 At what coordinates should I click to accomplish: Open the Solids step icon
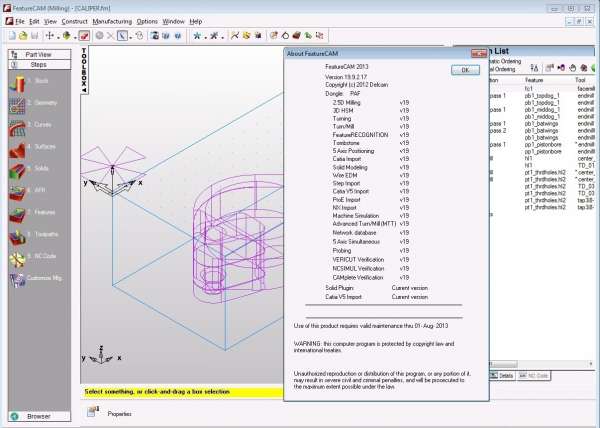[x=17, y=171]
